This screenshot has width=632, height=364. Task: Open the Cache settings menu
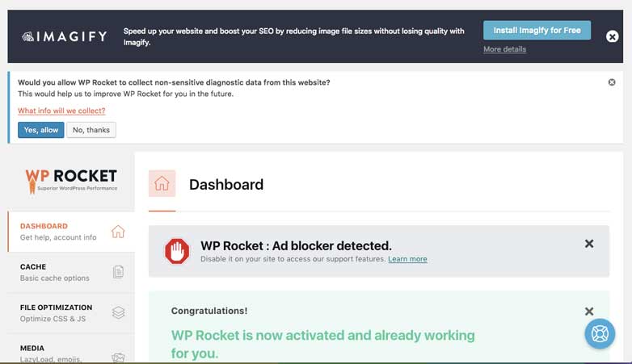click(71, 272)
